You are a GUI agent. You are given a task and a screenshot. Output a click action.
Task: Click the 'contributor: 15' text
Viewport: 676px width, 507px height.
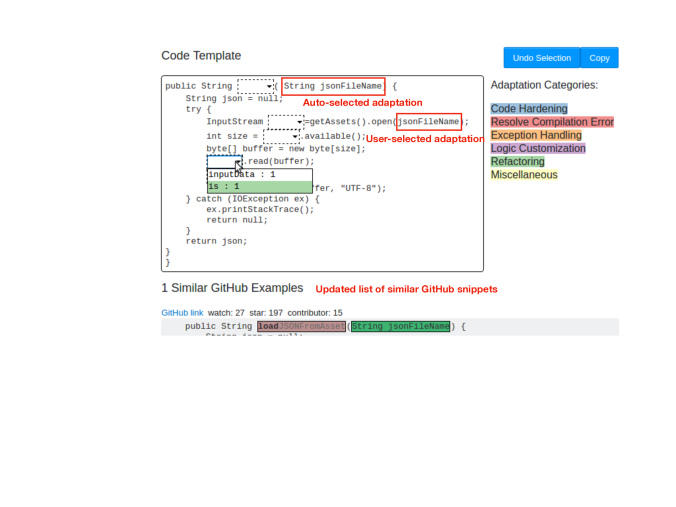(315, 313)
